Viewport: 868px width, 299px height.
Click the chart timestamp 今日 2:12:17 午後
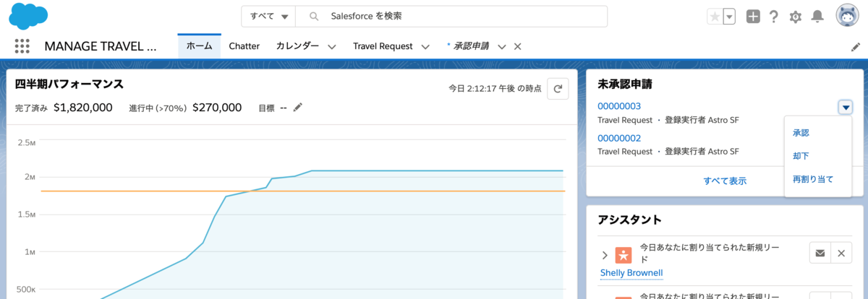coord(495,88)
